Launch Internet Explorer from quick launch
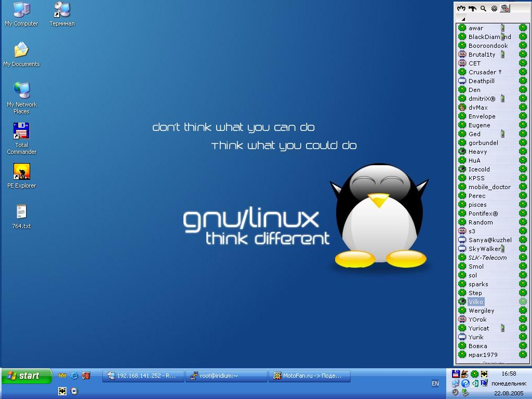 [74, 376]
